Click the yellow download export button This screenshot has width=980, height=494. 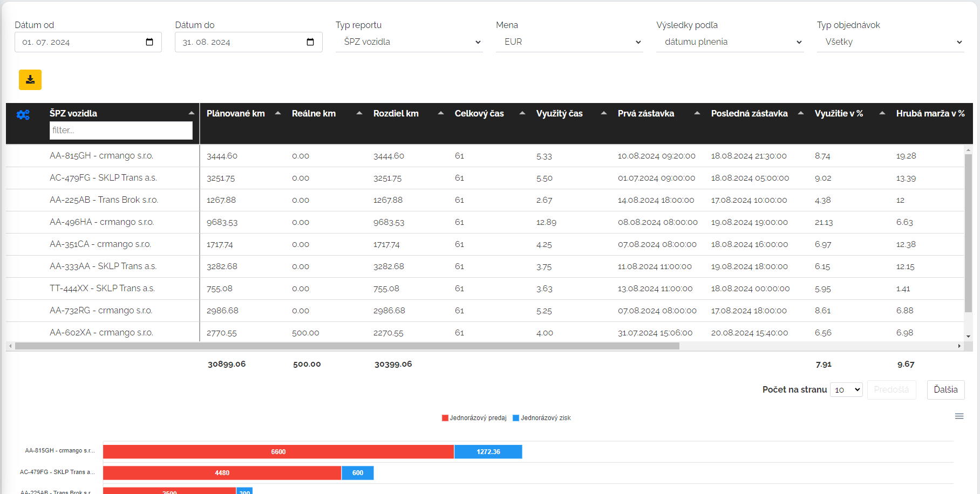(30, 80)
